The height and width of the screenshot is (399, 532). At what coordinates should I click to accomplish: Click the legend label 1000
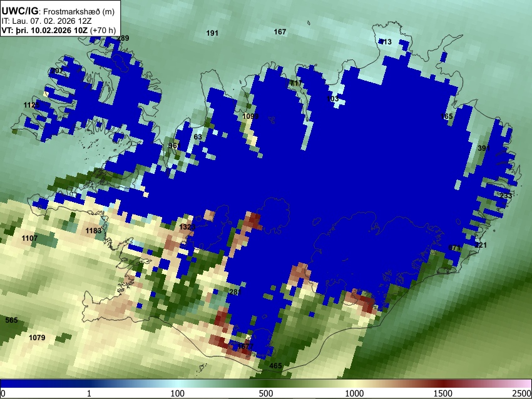(354, 393)
